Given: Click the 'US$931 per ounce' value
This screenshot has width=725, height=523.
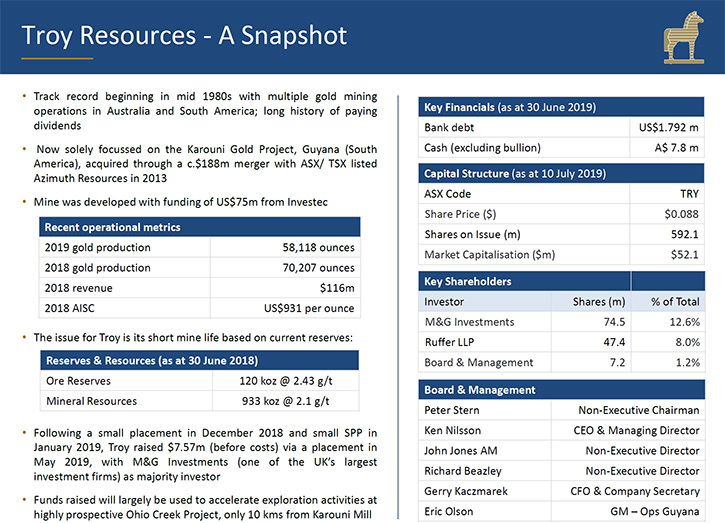Looking at the screenshot, I should pyautogui.click(x=309, y=308).
